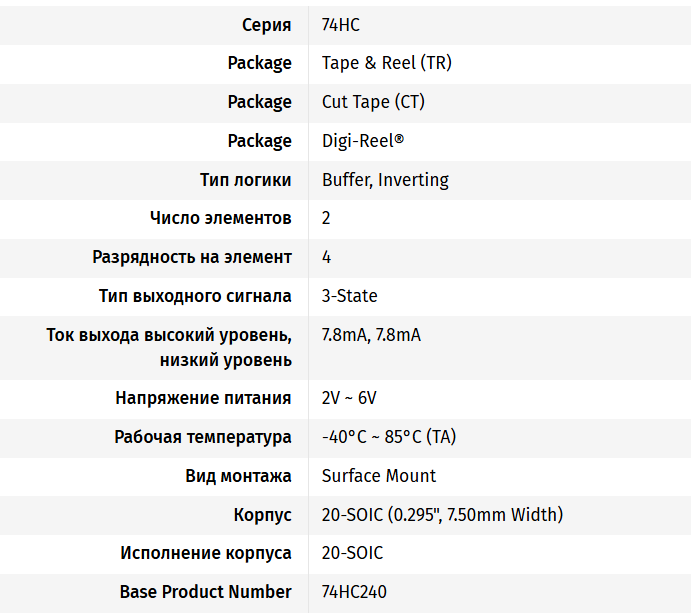Click the "7.8mA, 7.8mA" output current value
Screen dimensions: 691x615
coord(371,335)
